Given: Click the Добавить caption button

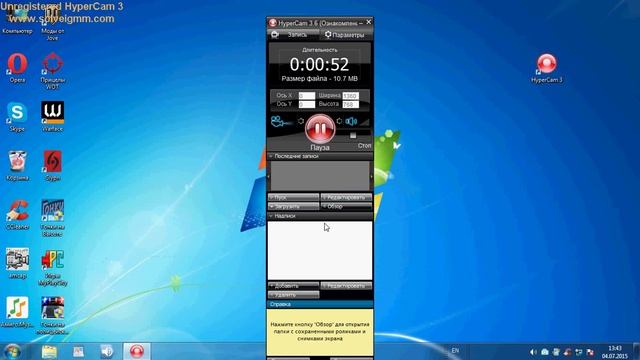Looking at the screenshot, I should pos(293,286).
